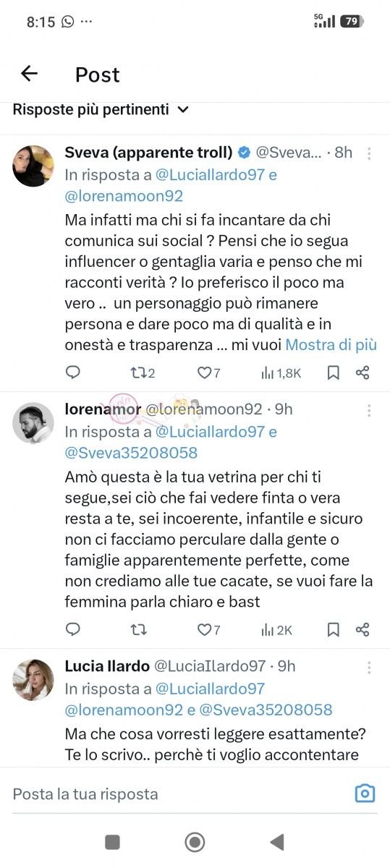View analytics showing 1,8K views

coord(281,373)
